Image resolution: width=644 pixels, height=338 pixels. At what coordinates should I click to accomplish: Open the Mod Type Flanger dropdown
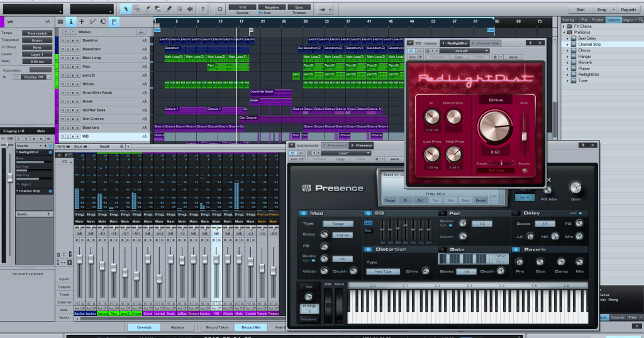click(x=338, y=224)
